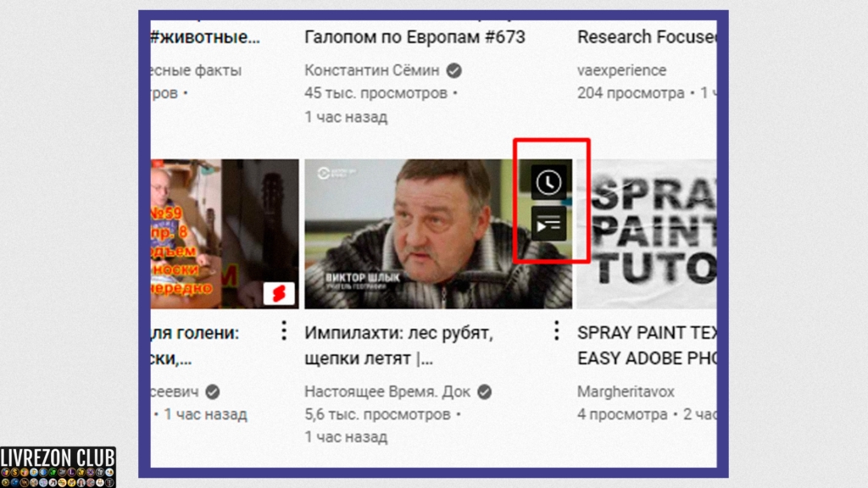Click verified badge beside Константин Сёмин

coord(454,70)
